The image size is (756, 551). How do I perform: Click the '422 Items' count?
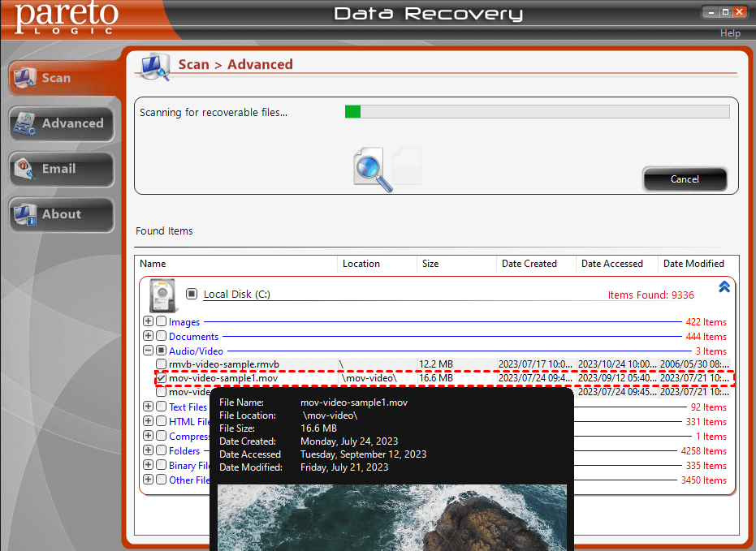pyautogui.click(x=706, y=321)
